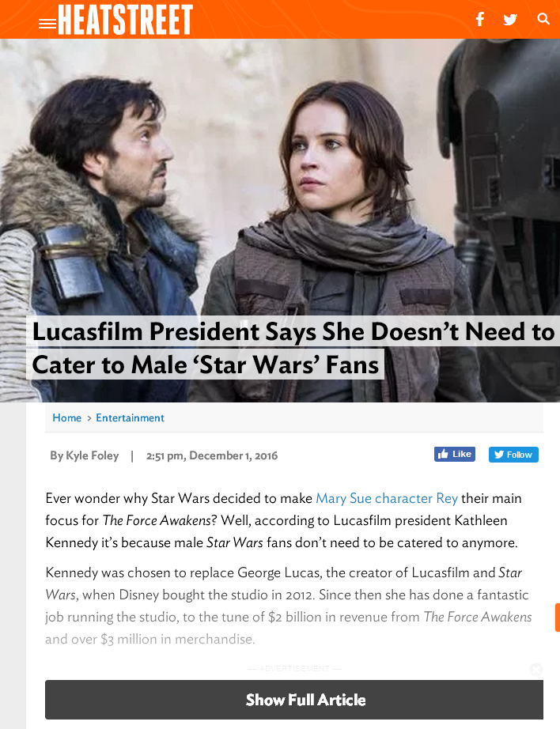Click author name Kyle Foley
Image resolution: width=560 pixels, height=729 pixels.
point(92,455)
